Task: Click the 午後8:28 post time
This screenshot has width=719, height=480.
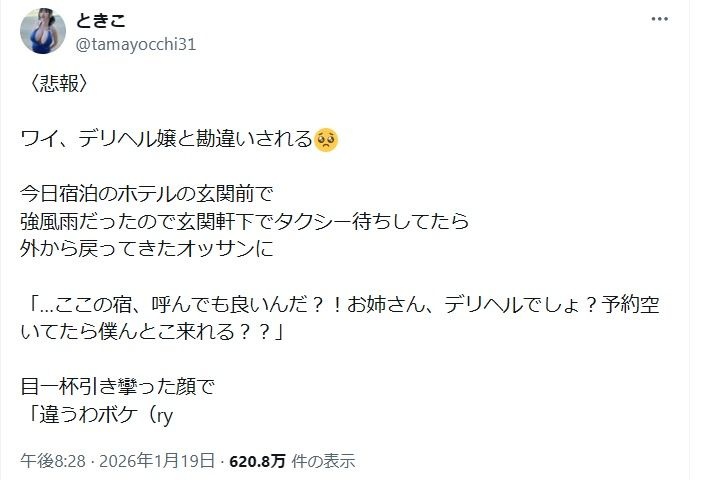Action: pos(53,461)
